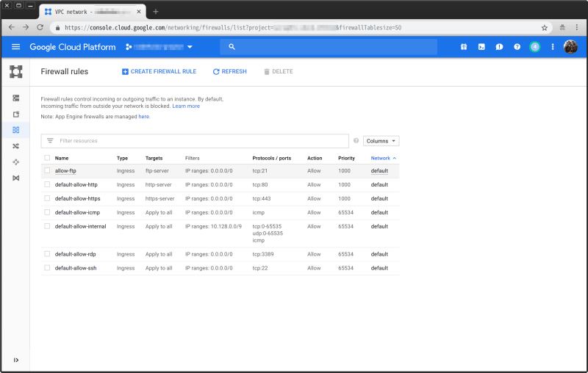588x373 pixels.
Task: Go back in browser history
Action: click(12, 27)
